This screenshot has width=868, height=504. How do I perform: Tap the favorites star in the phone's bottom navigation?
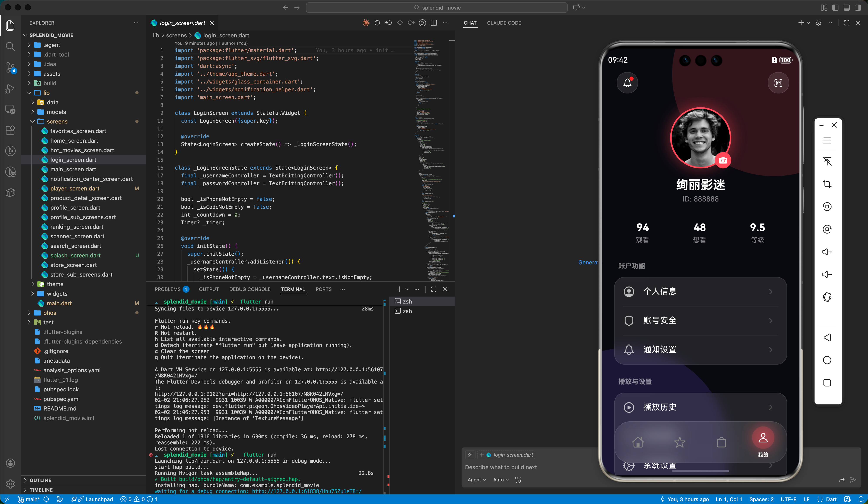pos(680,442)
